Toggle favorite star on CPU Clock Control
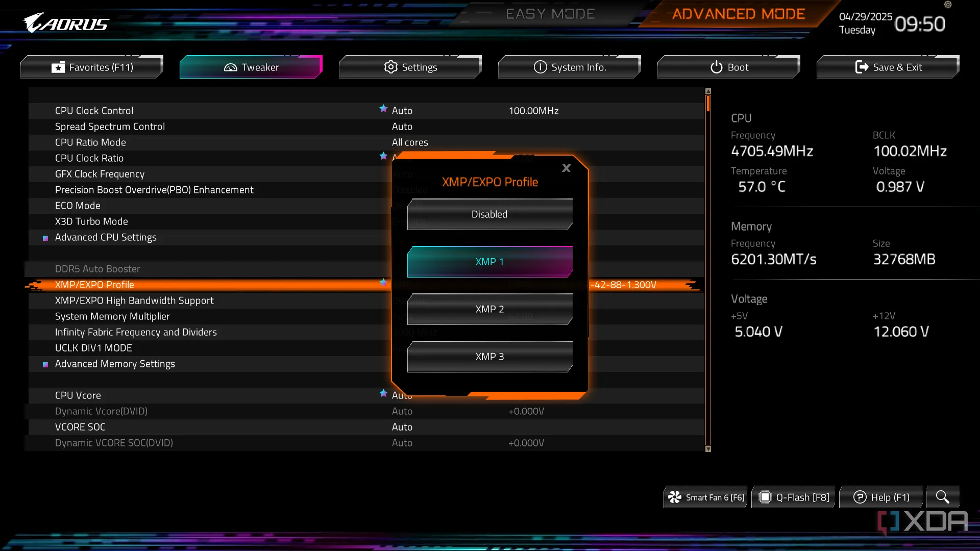Image resolution: width=980 pixels, height=551 pixels. point(383,109)
